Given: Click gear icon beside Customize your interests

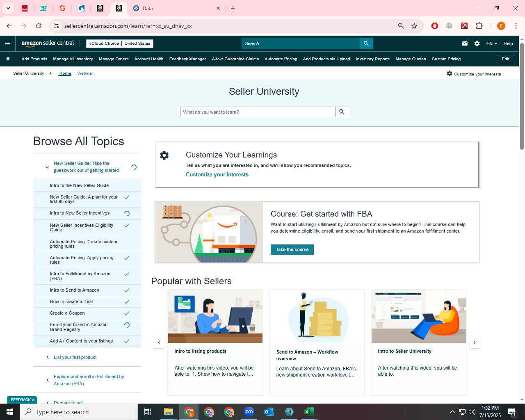Looking at the screenshot, I should [450, 73].
